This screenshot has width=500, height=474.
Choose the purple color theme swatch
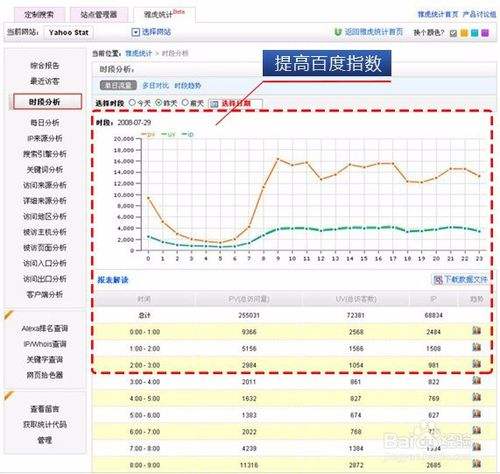coord(485,33)
